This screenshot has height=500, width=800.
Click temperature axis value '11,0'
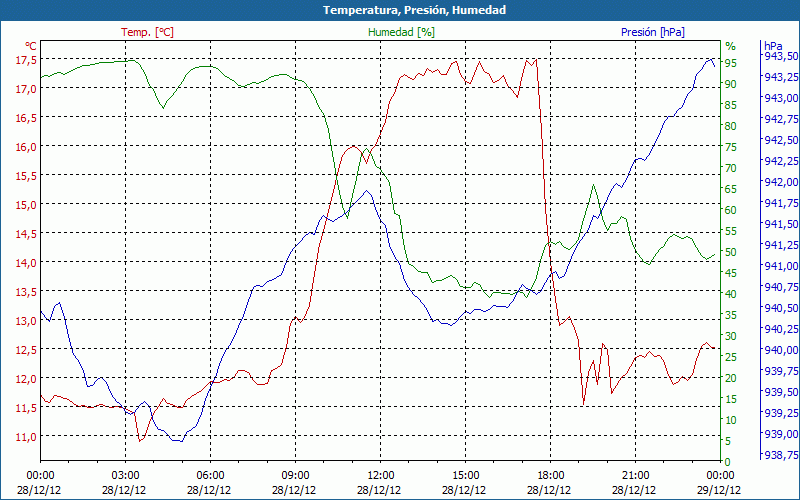point(27,436)
